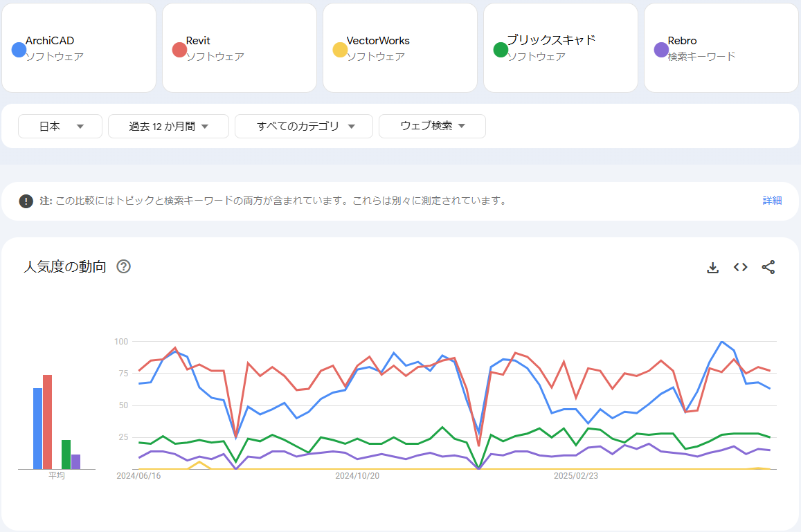Click the 25 axis value label
Viewport: 801px width, 532px height.
point(123,437)
